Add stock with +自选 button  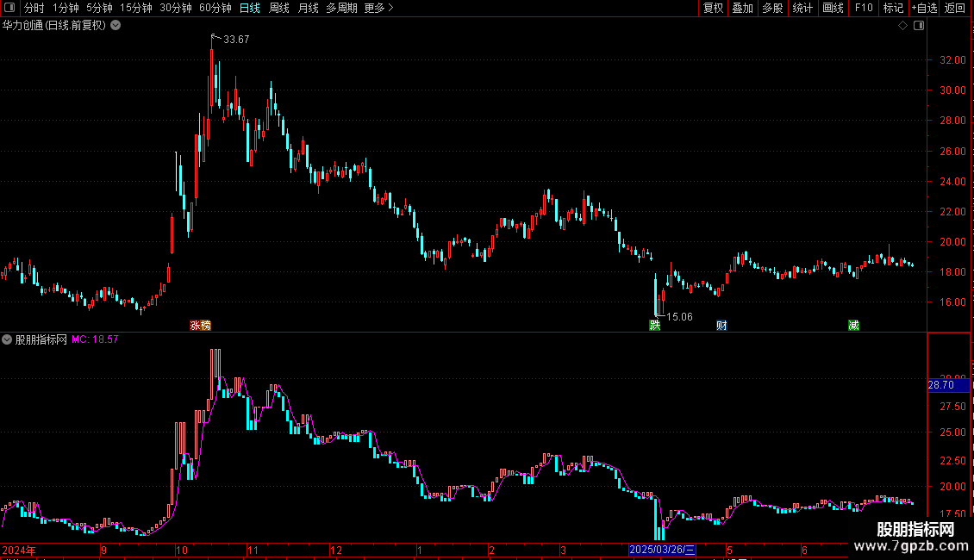[924, 8]
